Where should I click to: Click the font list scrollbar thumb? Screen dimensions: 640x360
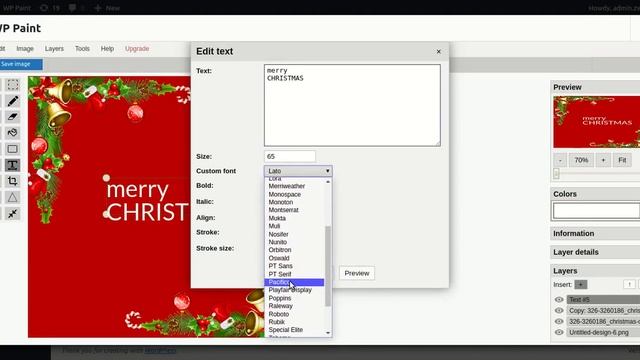(x=328, y=266)
